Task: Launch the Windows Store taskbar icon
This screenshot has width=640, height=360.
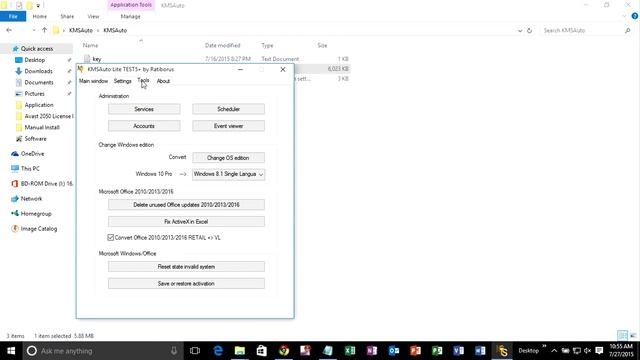Action: (x=262, y=351)
